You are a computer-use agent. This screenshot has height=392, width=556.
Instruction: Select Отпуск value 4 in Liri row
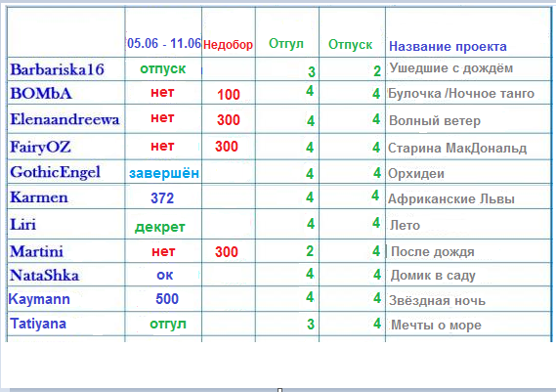point(376,223)
